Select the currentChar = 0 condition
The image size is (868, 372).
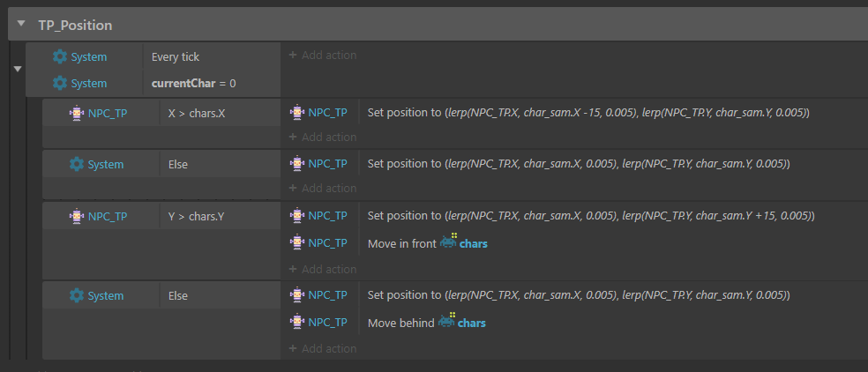click(194, 84)
